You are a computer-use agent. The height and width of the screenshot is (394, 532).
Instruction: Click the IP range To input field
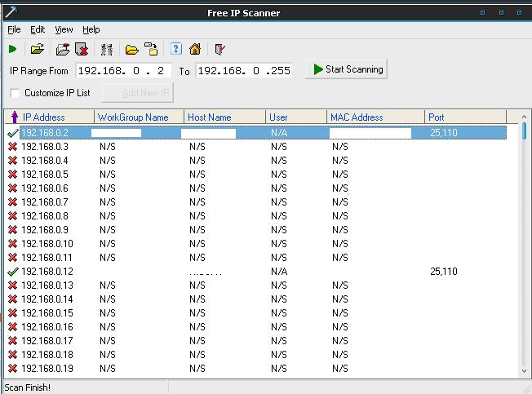244,70
